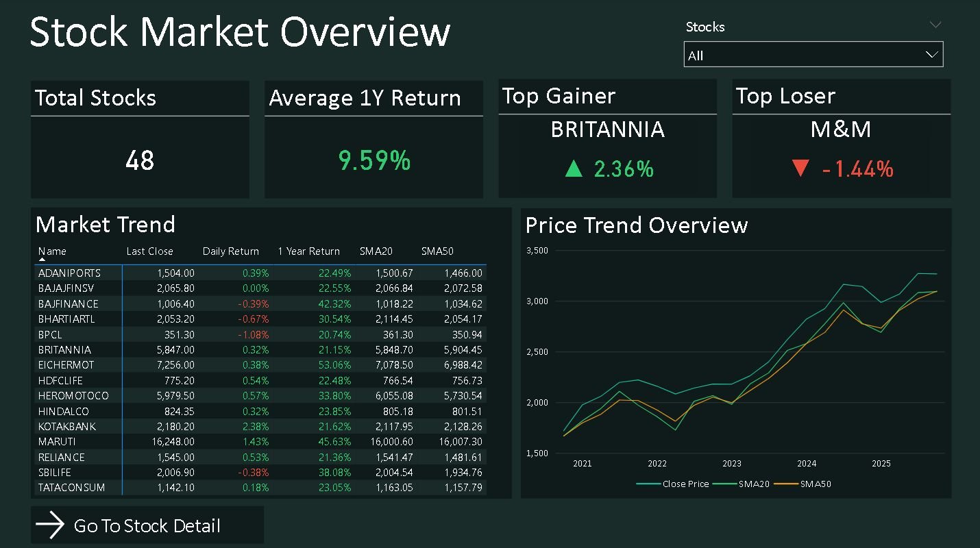Click the green up triangle under BRITANNIA
The height and width of the screenshot is (548, 980).
[574, 169]
